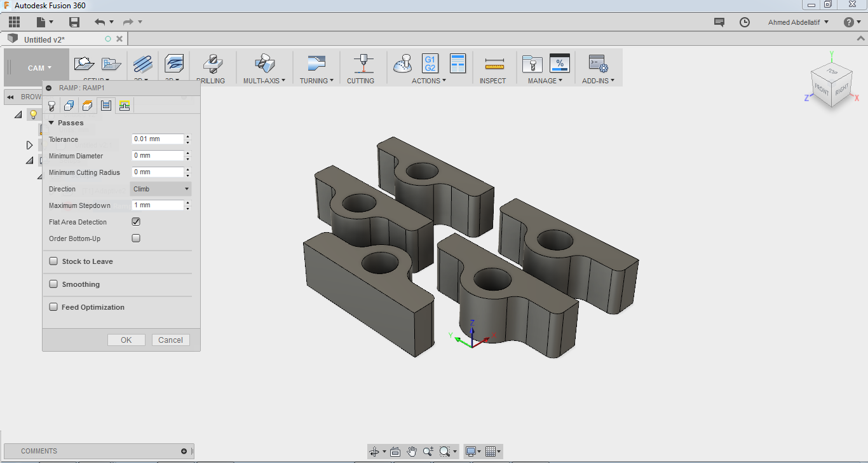Viewport: 868px width, 463px height.
Task: Add a comment with plus button
Action: coord(184,451)
